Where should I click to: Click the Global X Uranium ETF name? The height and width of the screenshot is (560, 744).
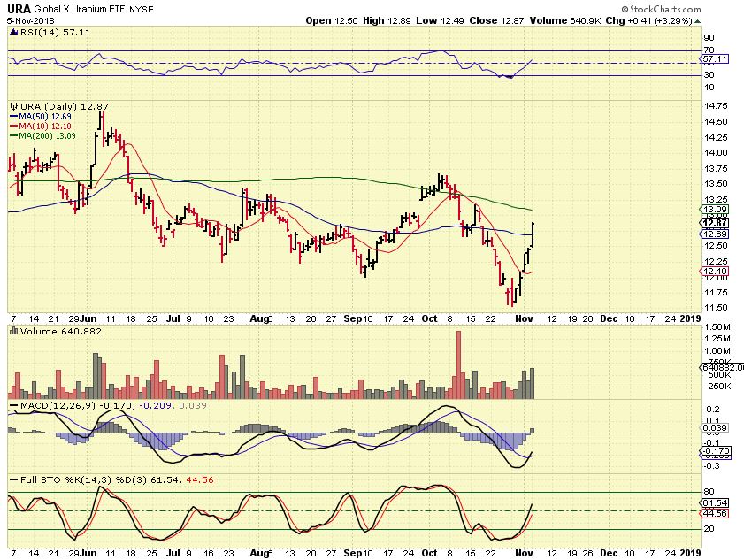pos(80,9)
